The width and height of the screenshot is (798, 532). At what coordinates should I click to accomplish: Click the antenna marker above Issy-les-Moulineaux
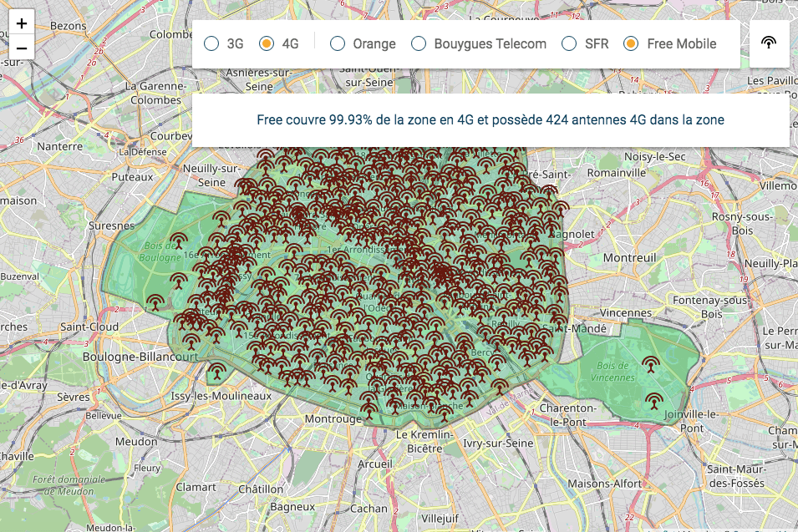217,371
